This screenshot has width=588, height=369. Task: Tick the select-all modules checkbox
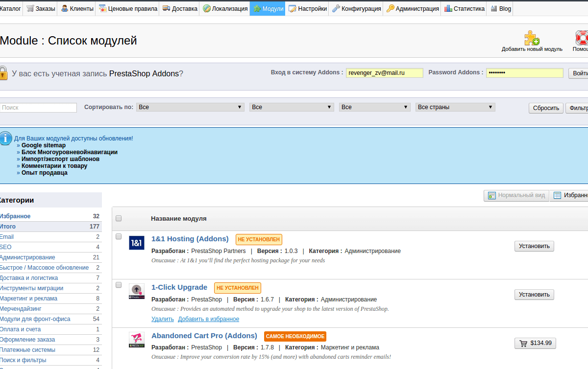point(119,218)
